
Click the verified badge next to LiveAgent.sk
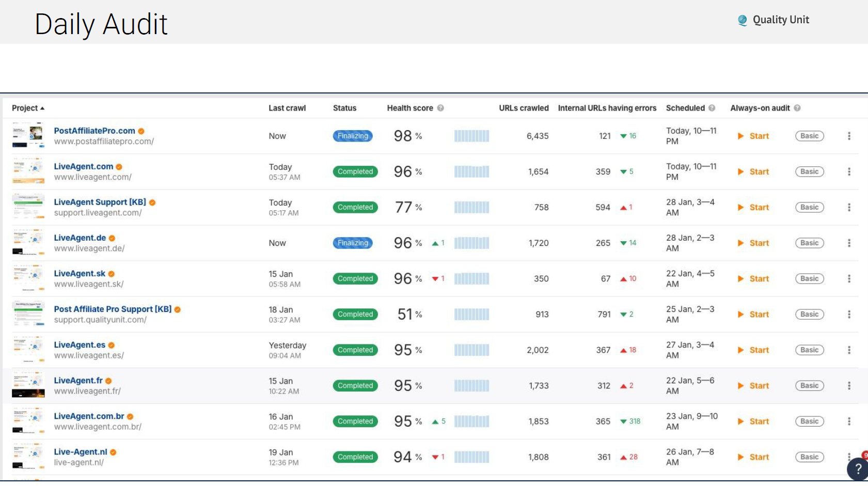tap(111, 273)
